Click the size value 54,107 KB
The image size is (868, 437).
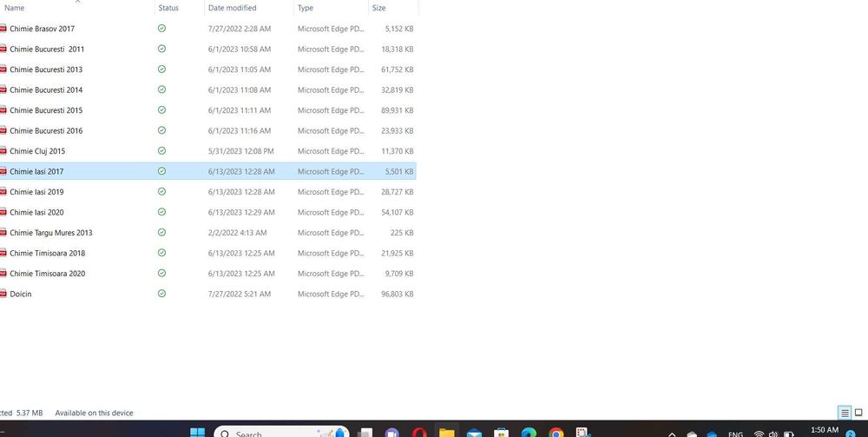[397, 212]
